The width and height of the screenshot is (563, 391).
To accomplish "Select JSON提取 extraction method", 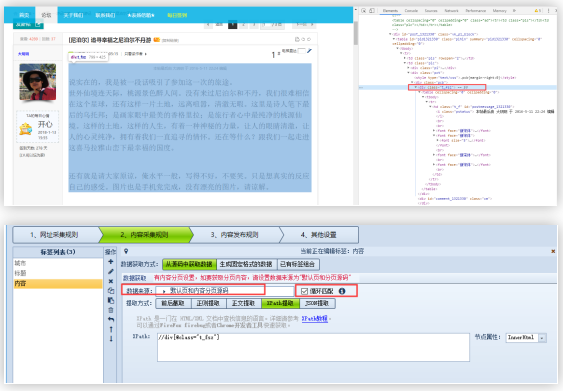I will 317,303.
